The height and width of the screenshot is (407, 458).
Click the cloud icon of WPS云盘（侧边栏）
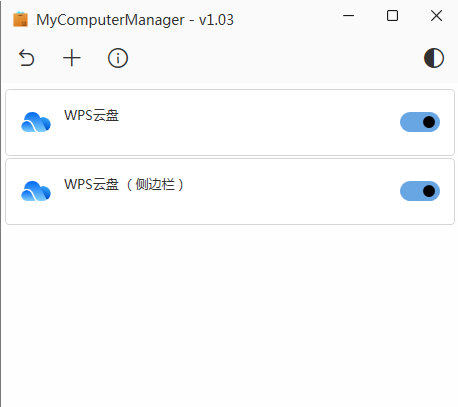(x=36, y=191)
